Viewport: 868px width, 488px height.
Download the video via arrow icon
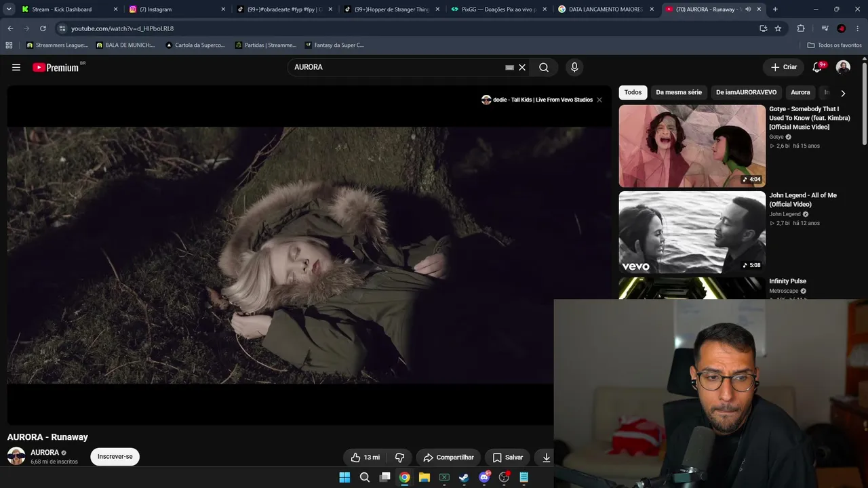pyautogui.click(x=546, y=457)
